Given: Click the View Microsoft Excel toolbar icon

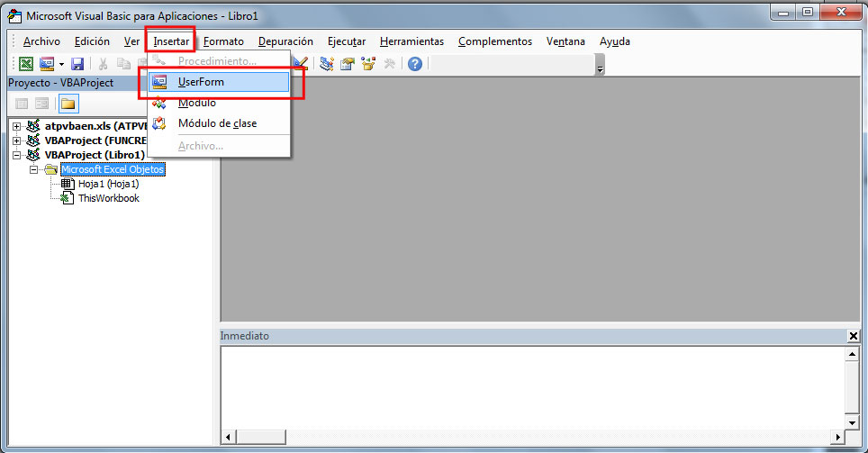Looking at the screenshot, I should pos(26,64).
